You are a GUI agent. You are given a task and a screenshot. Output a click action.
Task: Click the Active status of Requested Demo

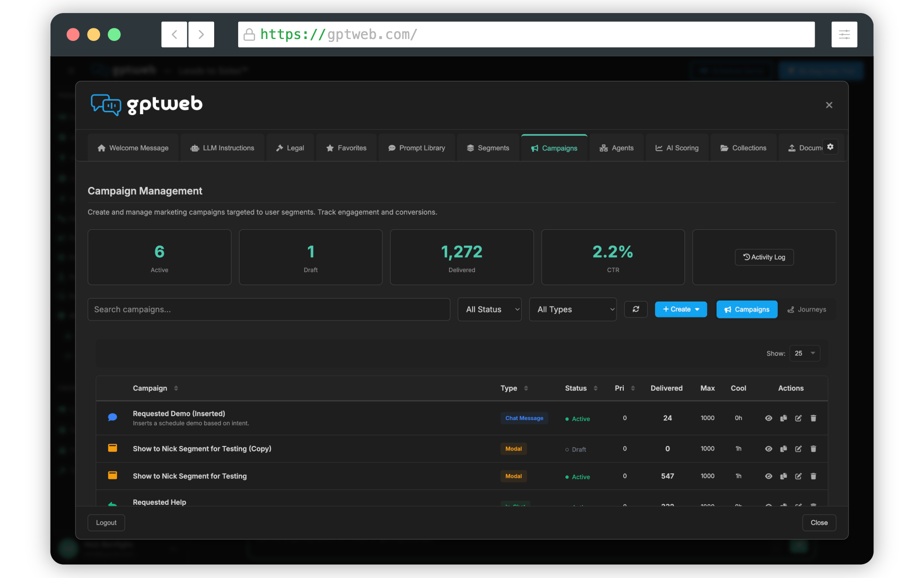point(577,419)
